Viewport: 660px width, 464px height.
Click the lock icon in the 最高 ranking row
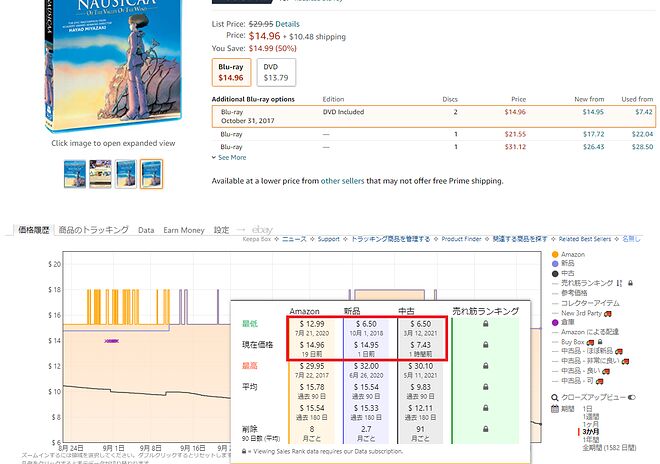[x=485, y=365]
